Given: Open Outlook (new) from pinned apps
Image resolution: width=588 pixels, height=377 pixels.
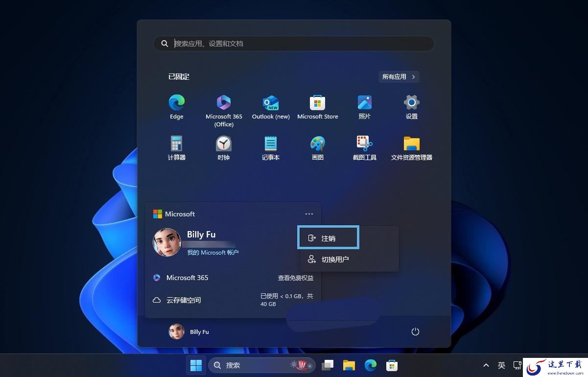Looking at the screenshot, I should (271, 107).
